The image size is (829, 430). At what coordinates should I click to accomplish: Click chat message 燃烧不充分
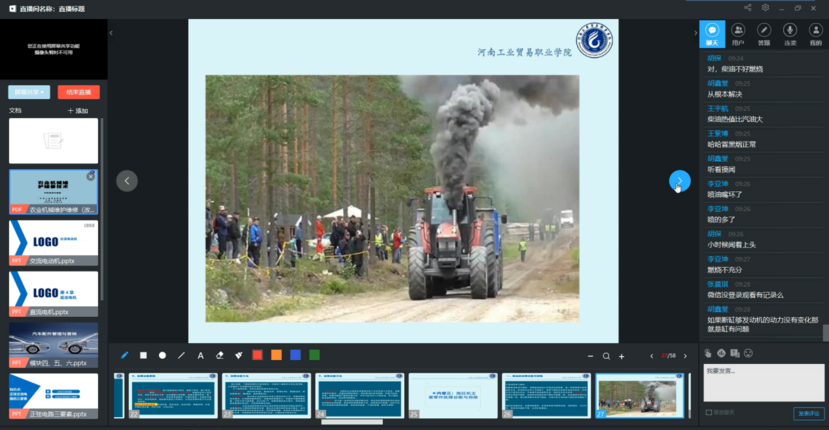click(725, 270)
